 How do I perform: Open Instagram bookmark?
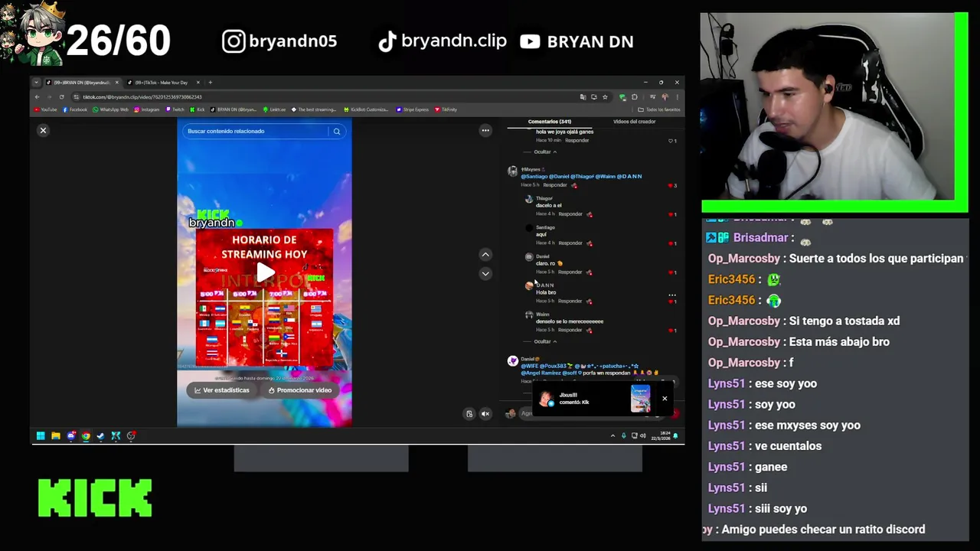147,109
